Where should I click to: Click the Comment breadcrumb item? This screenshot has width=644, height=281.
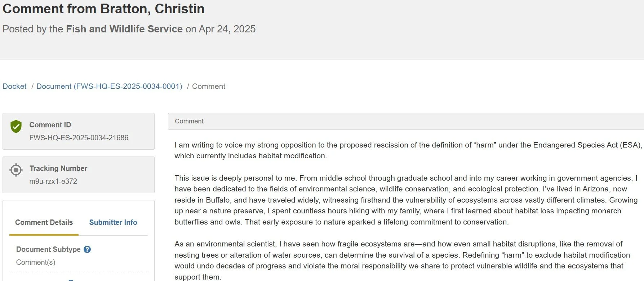[x=209, y=86]
